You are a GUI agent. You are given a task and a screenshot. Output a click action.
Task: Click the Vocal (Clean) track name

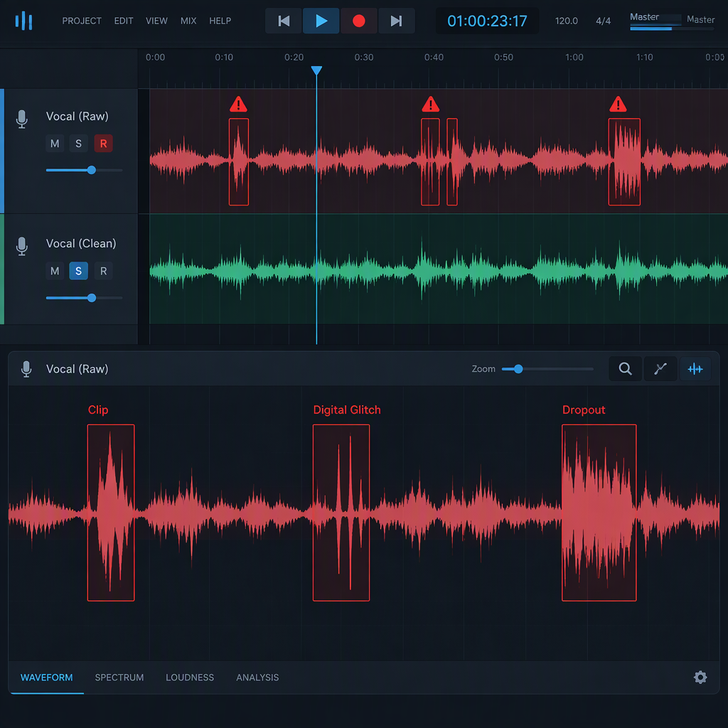click(x=81, y=243)
